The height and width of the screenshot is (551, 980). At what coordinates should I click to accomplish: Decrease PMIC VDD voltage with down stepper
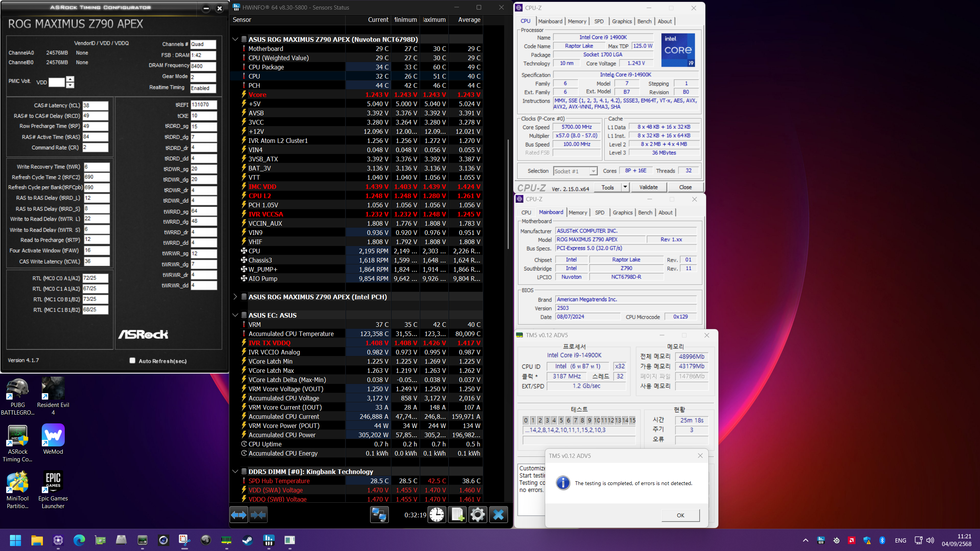[70, 85]
